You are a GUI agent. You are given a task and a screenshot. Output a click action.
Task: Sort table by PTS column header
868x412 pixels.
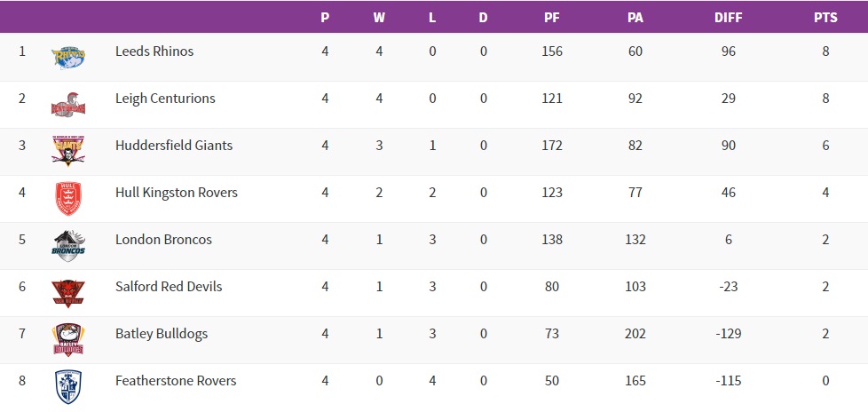click(x=825, y=18)
